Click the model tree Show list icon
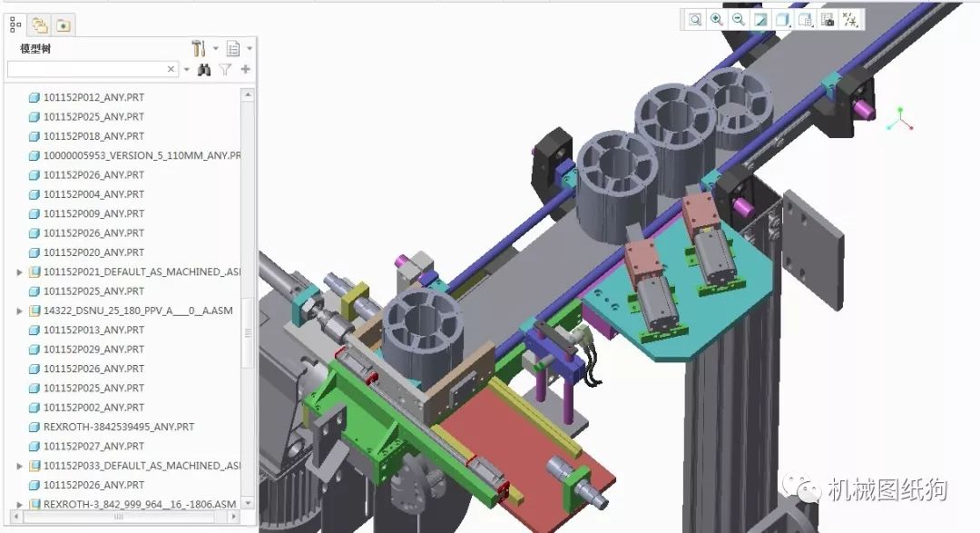This screenshot has height=533, width=980. click(x=233, y=48)
